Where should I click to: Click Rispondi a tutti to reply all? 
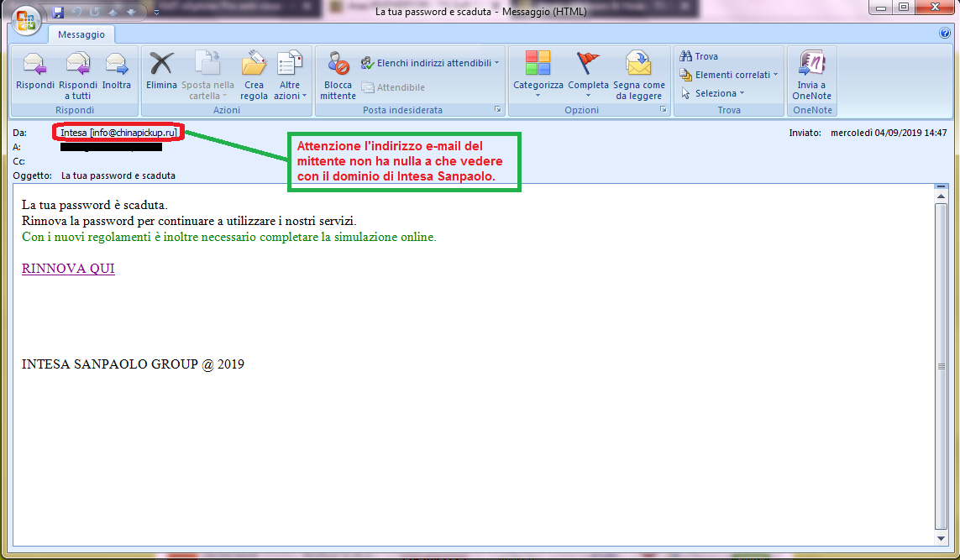[78, 76]
